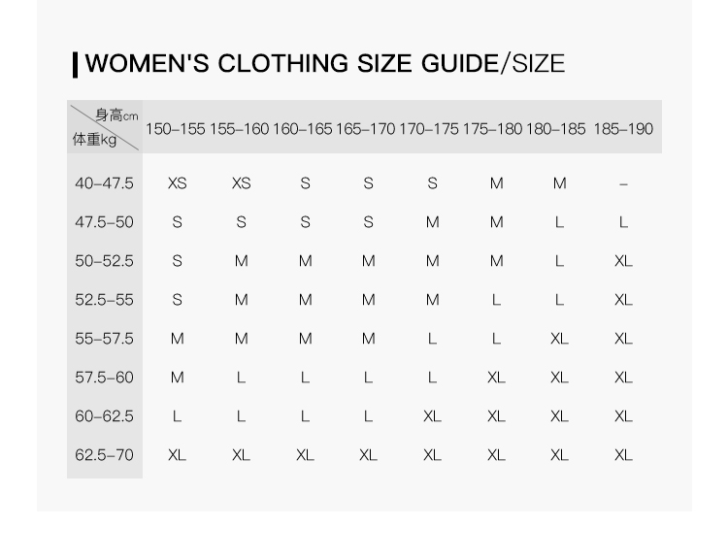
Task: Click the dash cell in the 185–190 column
Action: tap(623, 183)
